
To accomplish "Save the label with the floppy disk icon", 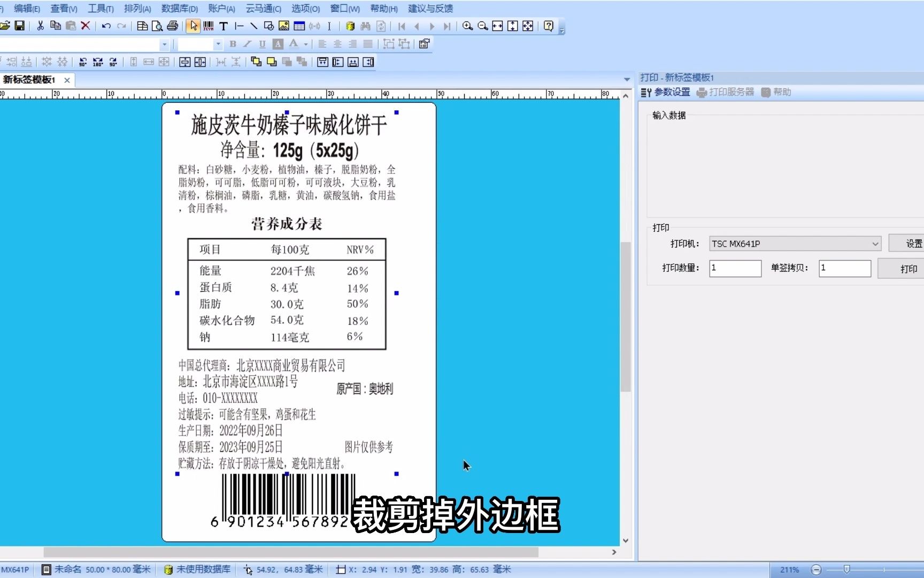I will (x=19, y=26).
